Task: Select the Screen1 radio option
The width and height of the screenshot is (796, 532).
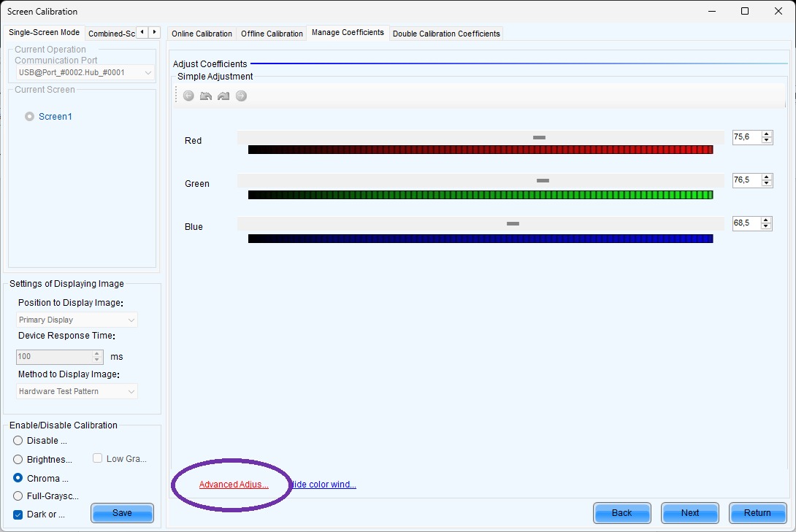Action: pyautogui.click(x=29, y=116)
